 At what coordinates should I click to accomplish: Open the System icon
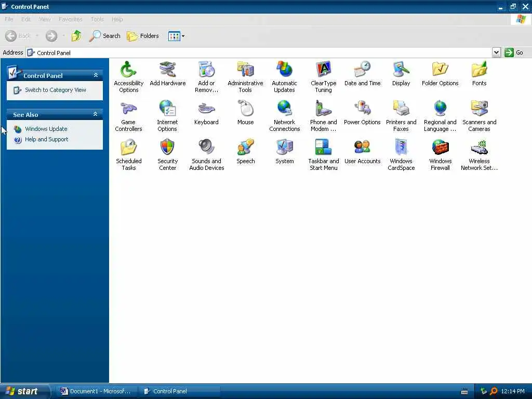(284, 147)
